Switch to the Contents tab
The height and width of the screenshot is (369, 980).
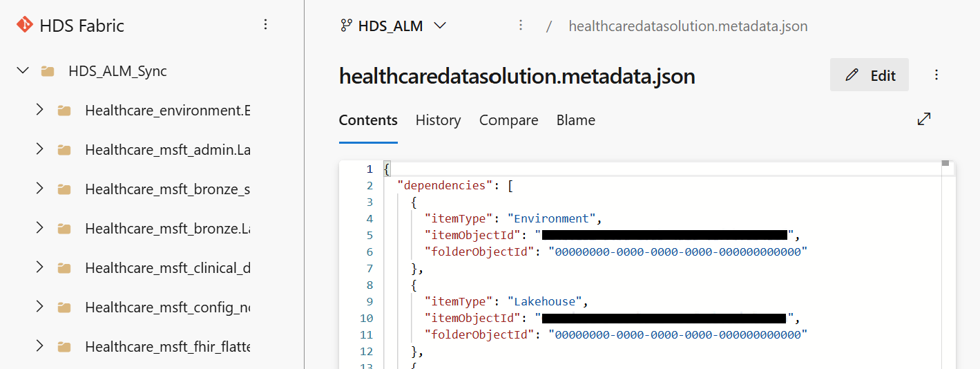pyautogui.click(x=368, y=120)
